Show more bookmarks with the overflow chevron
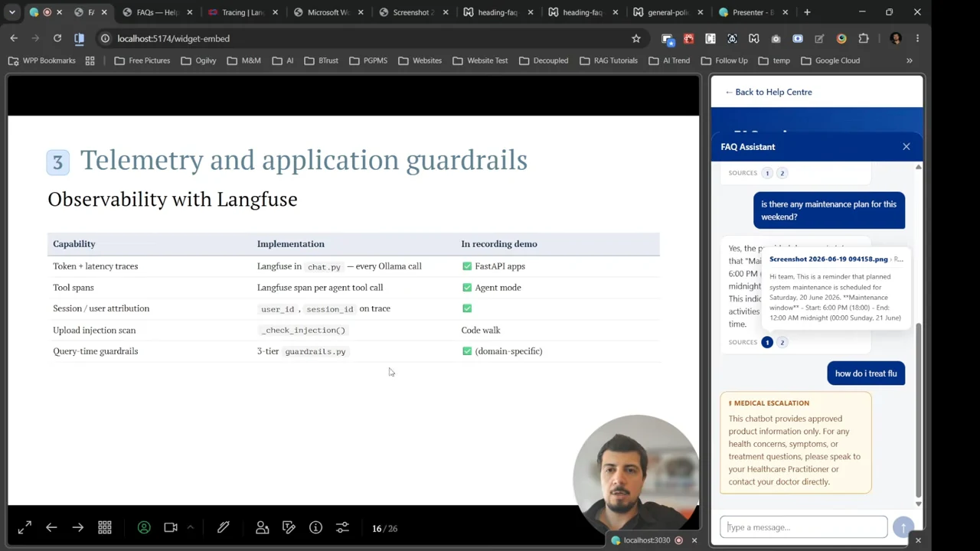This screenshot has height=551, width=980. tap(910, 60)
